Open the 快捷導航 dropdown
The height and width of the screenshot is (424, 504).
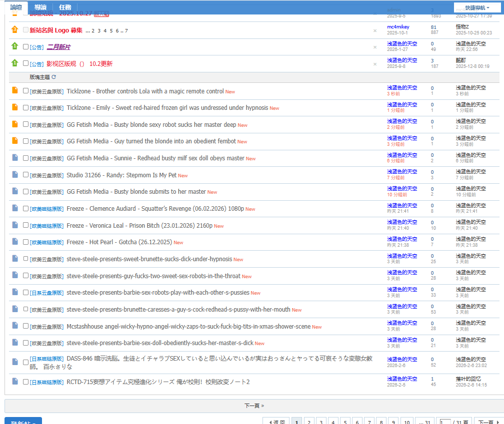(x=477, y=7)
